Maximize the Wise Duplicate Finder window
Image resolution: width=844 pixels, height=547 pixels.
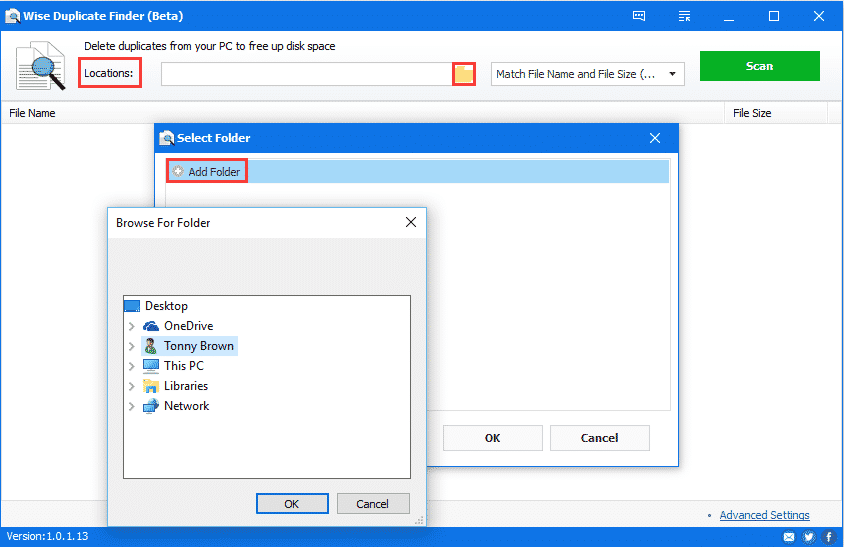tap(773, 16)
